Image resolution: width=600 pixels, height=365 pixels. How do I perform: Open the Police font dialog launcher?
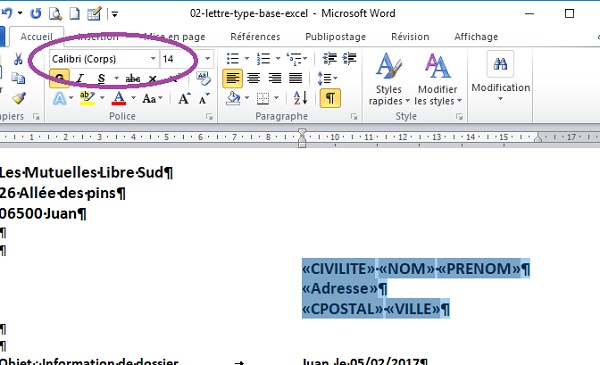[x=209, y=117]
